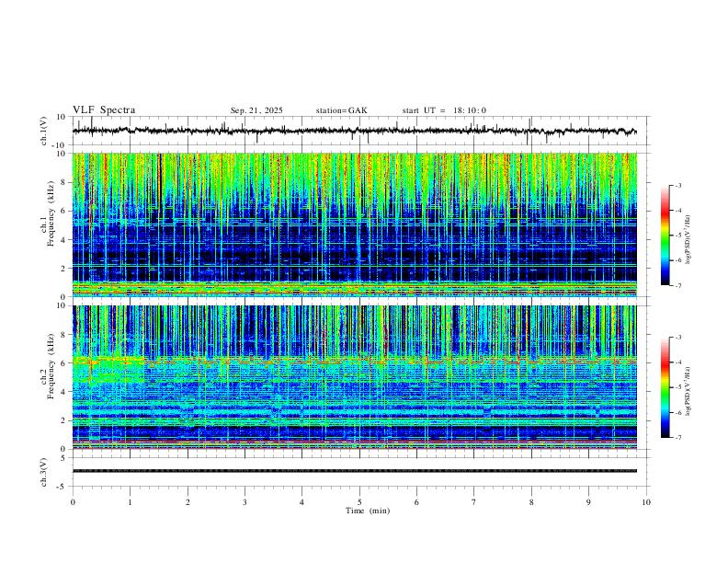Click the "-7" value on ch.1 colorbar
The width and height of the screenshot is (728, 563).
pyautogui.click(x=677, y=285)
